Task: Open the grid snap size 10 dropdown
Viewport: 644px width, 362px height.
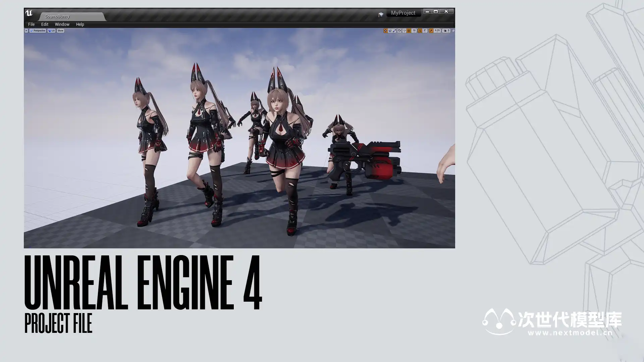Action: [x=414, y=31]
